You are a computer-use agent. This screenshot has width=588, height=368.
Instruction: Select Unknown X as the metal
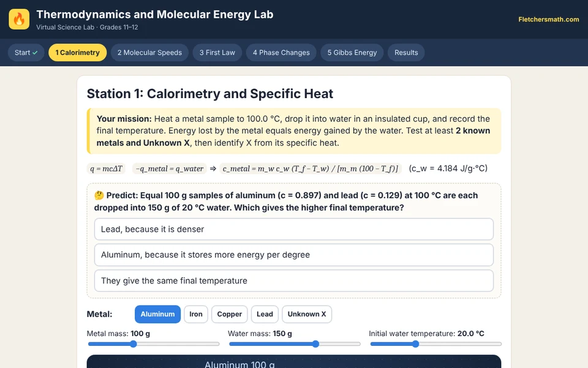(x=307, y=314)
